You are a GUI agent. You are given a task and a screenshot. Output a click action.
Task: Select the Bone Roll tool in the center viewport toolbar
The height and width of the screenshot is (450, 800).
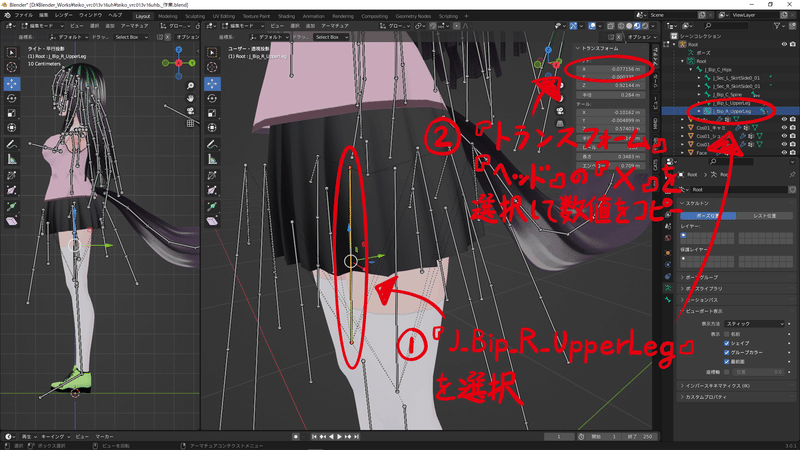[x=212, y=176]
